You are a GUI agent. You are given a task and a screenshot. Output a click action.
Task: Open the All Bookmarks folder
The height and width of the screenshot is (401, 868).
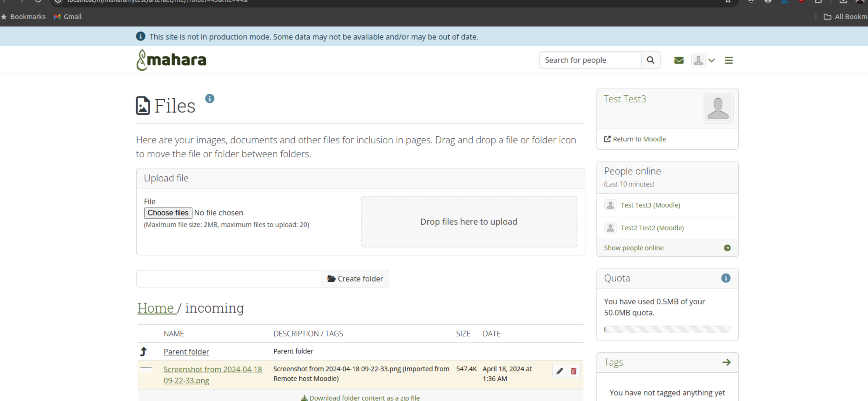click(845, 17)
